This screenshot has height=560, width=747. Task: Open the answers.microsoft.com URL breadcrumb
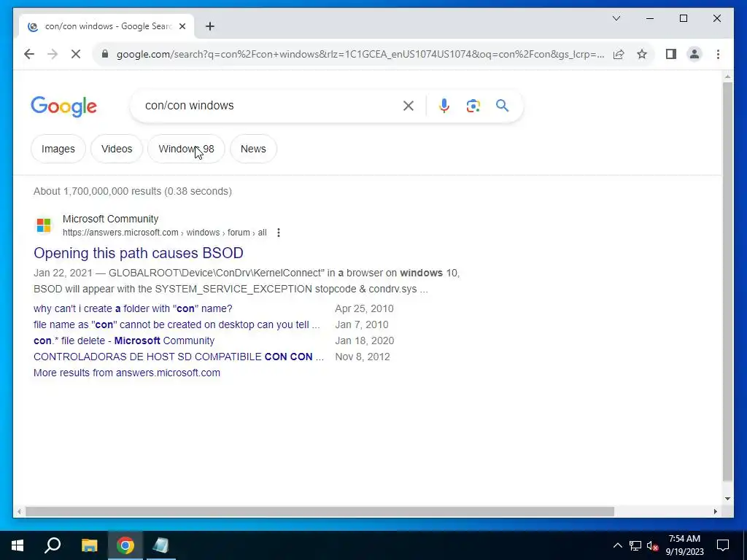(x=164, y=233)
